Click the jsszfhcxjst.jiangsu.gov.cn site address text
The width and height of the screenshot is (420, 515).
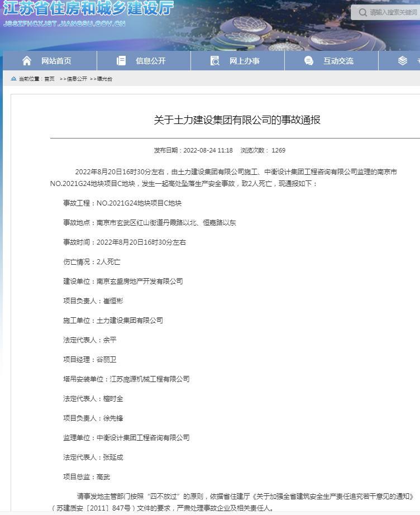64,23
